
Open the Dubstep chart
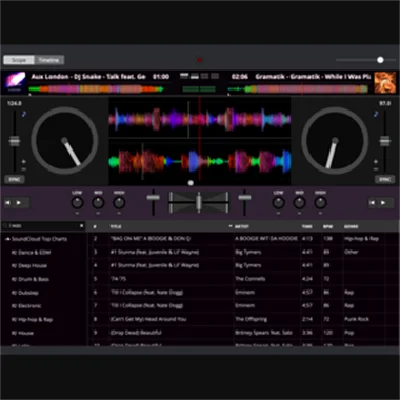pyautogui.click(x=25, y=293)
